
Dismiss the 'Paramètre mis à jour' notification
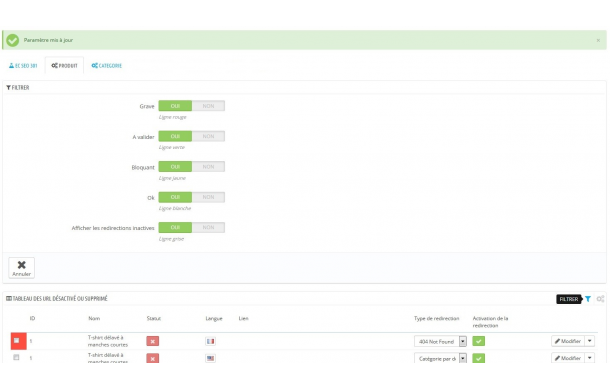click(598, 40)
